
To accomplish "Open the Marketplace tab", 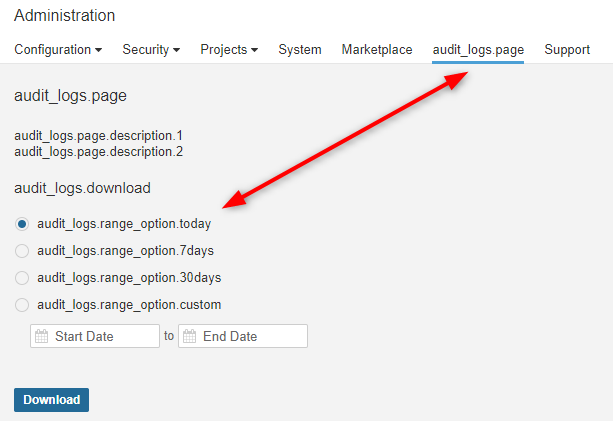I will tap(377, 49).
